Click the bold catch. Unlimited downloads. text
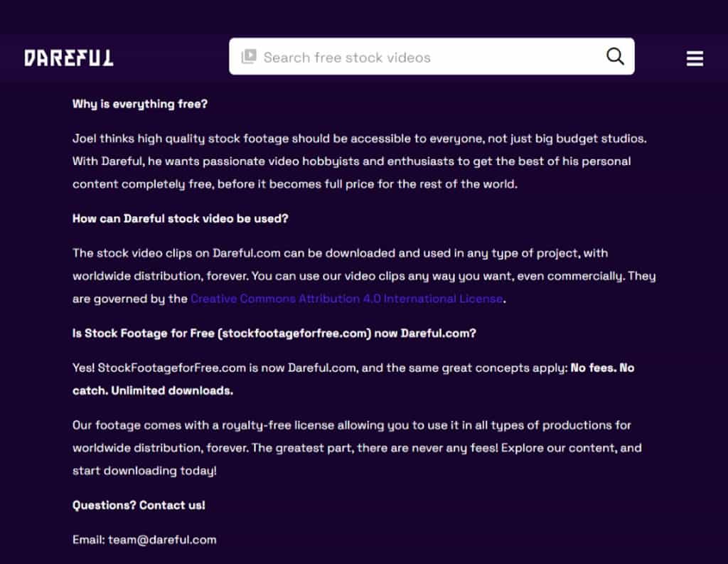Image resolution: width=728 pixels, height=564 pixels. tap(153, 390)
